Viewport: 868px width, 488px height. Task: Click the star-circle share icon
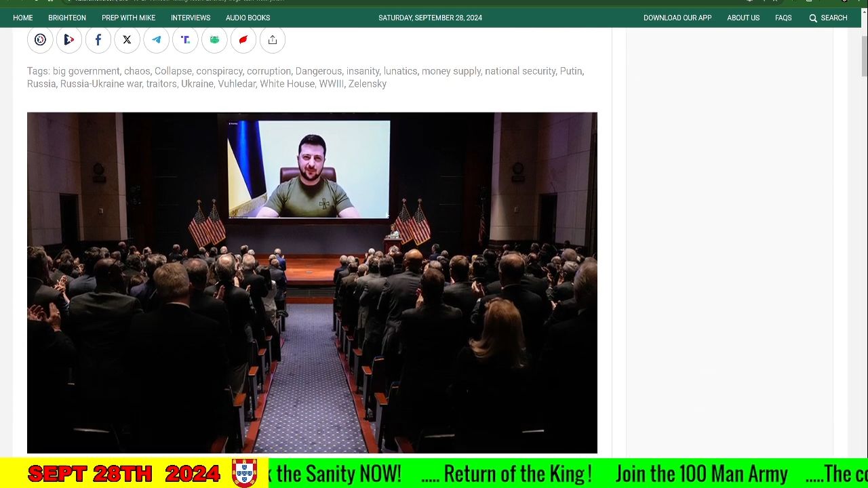40,40
